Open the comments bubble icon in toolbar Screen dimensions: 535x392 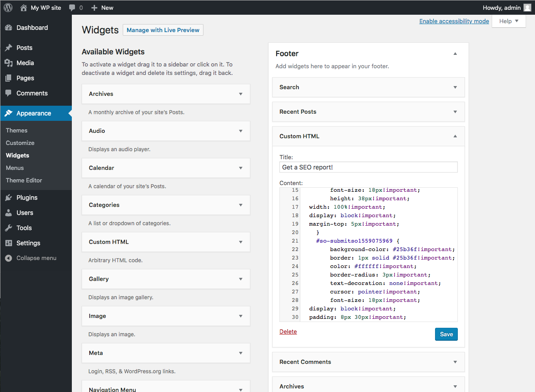72,8
